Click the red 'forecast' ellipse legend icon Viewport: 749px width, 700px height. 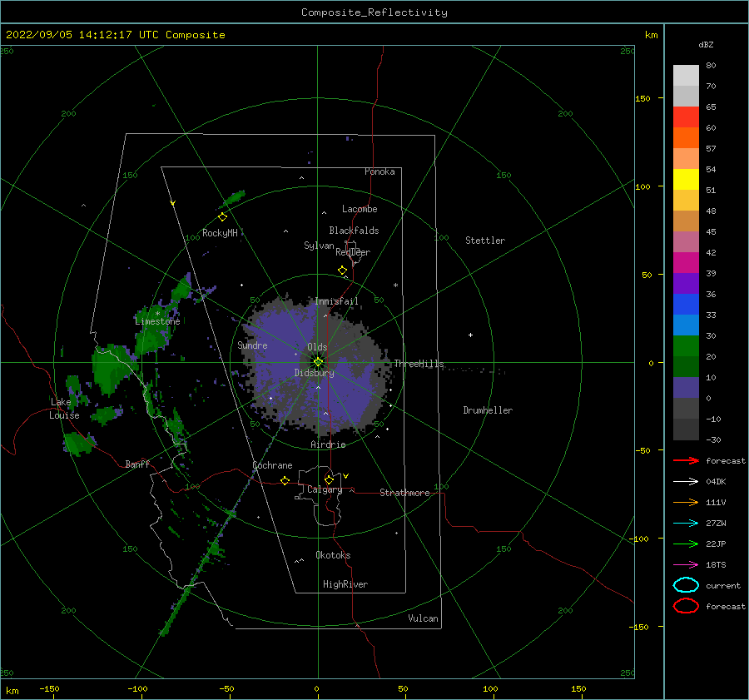tap(686, 606)
